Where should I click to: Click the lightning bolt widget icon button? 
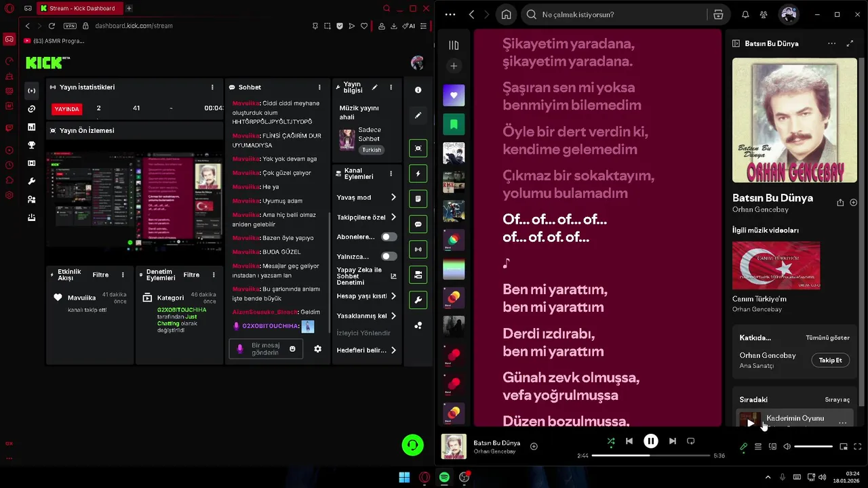(418, 174)
